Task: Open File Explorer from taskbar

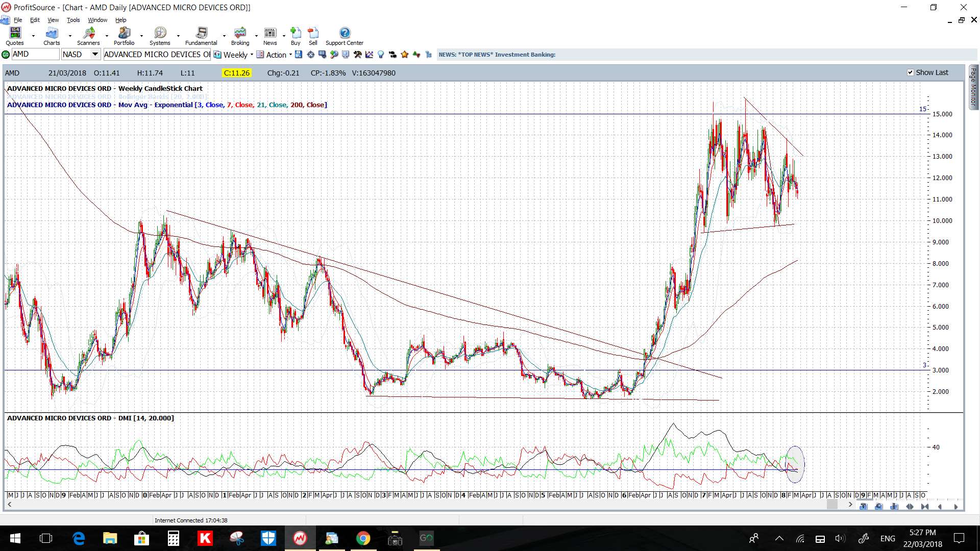Action: point(110,538)
